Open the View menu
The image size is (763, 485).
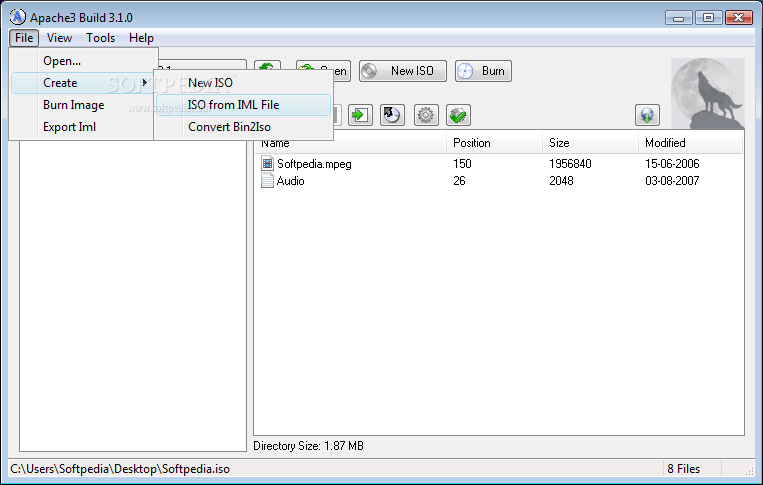point(59,38)
